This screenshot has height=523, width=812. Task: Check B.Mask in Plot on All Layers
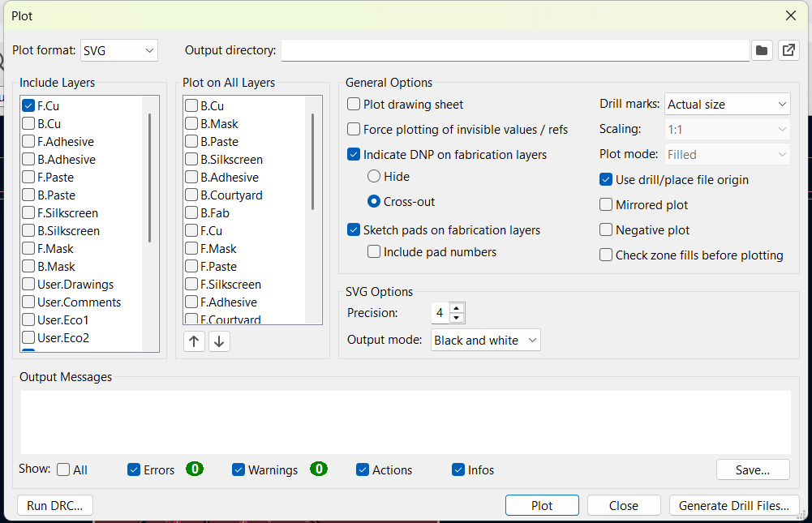click(191, 124)
